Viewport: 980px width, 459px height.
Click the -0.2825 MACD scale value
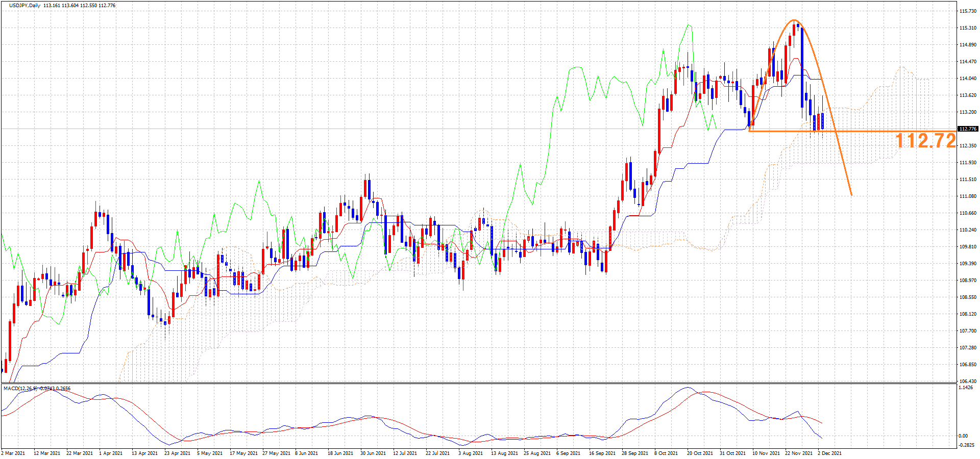click(x=966, y=444)
